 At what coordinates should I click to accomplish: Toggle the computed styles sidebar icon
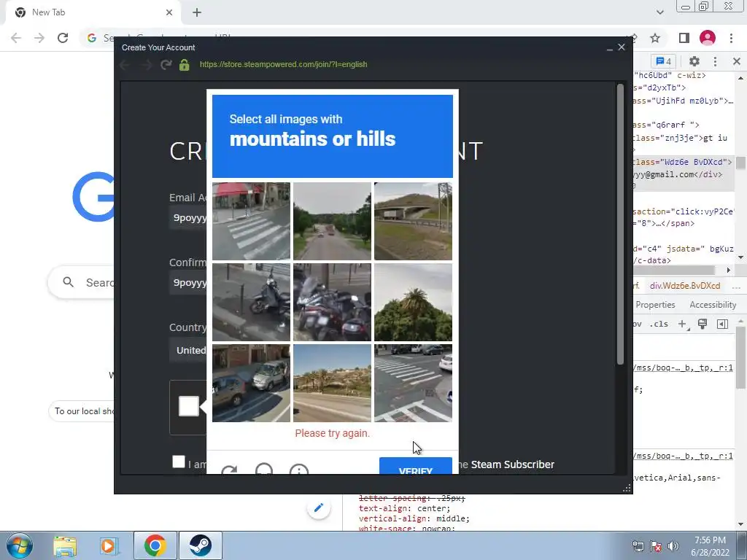722,324
